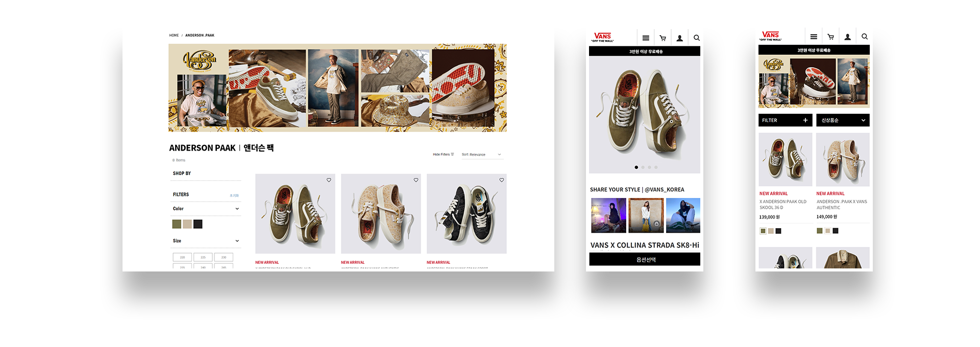Choose black color swatch in desktop filters

point(198,224)
